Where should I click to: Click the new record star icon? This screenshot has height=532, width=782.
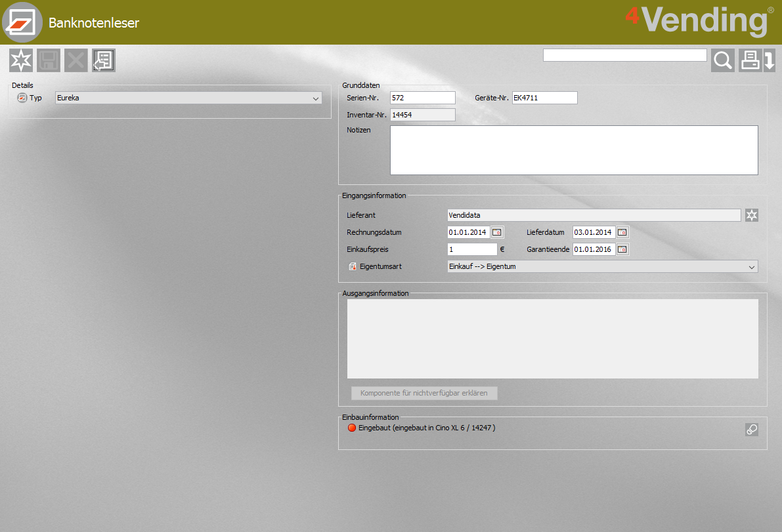21,60
